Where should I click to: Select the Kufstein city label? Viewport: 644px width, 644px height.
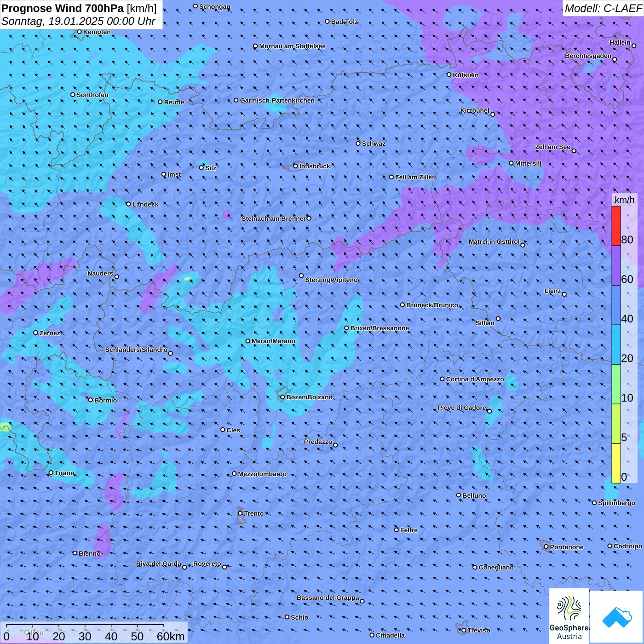point(466,75)
